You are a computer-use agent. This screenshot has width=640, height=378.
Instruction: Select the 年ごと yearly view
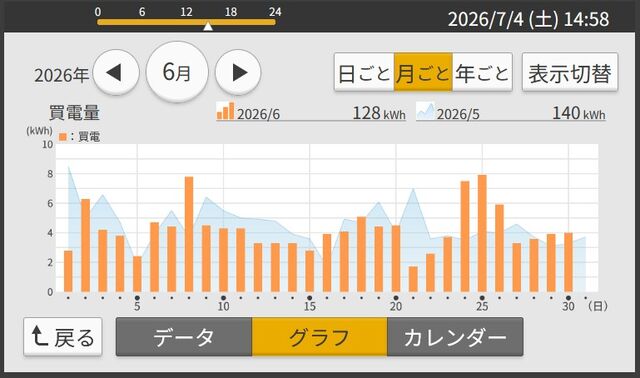(x=482, y=73)
